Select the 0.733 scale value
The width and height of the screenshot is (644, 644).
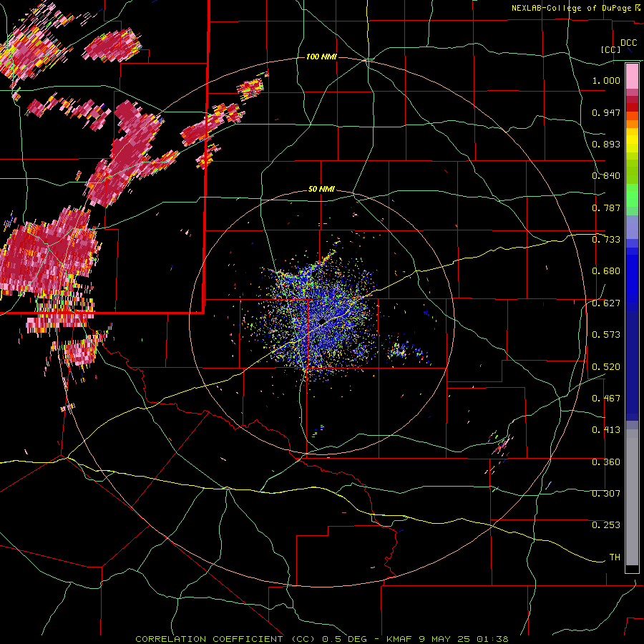tap(606, 240)
